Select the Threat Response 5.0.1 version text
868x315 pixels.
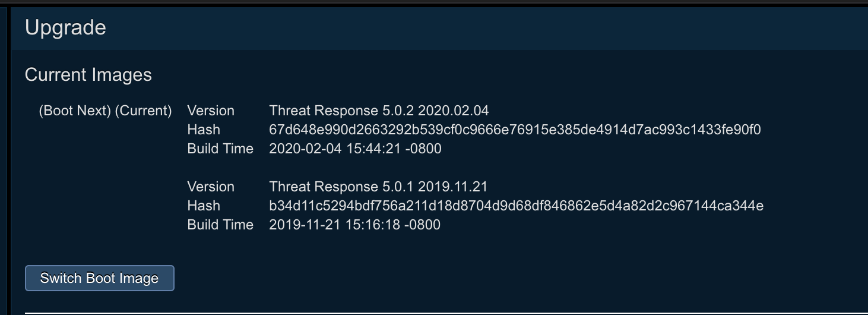pyautogui.click(x=378, y=187)
